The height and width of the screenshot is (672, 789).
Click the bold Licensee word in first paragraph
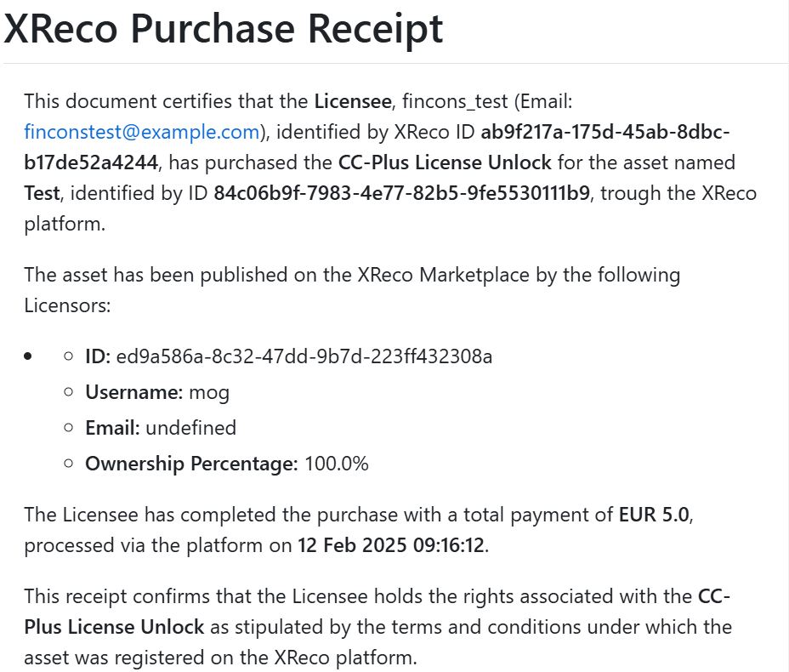point(353,101)
